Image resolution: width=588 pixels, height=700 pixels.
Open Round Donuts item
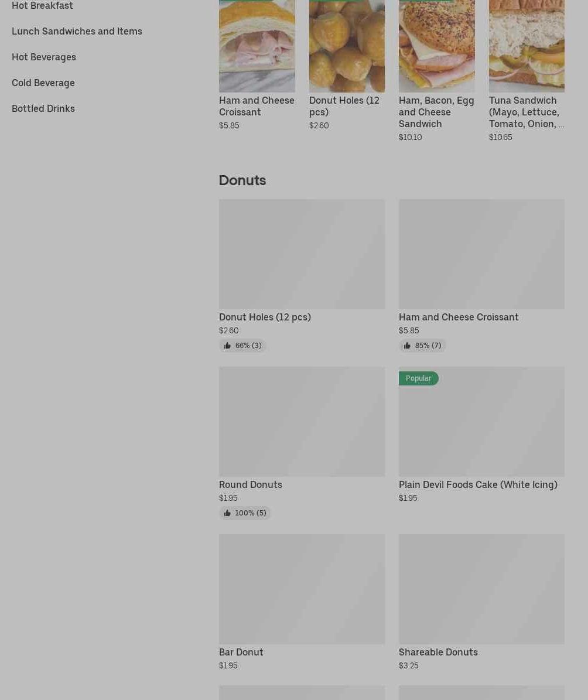tap(251, 484)
